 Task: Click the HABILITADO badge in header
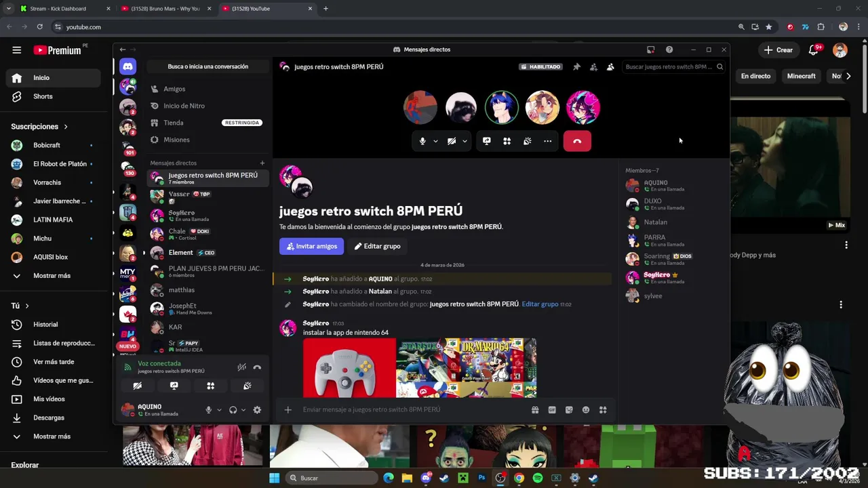[540, 66]
